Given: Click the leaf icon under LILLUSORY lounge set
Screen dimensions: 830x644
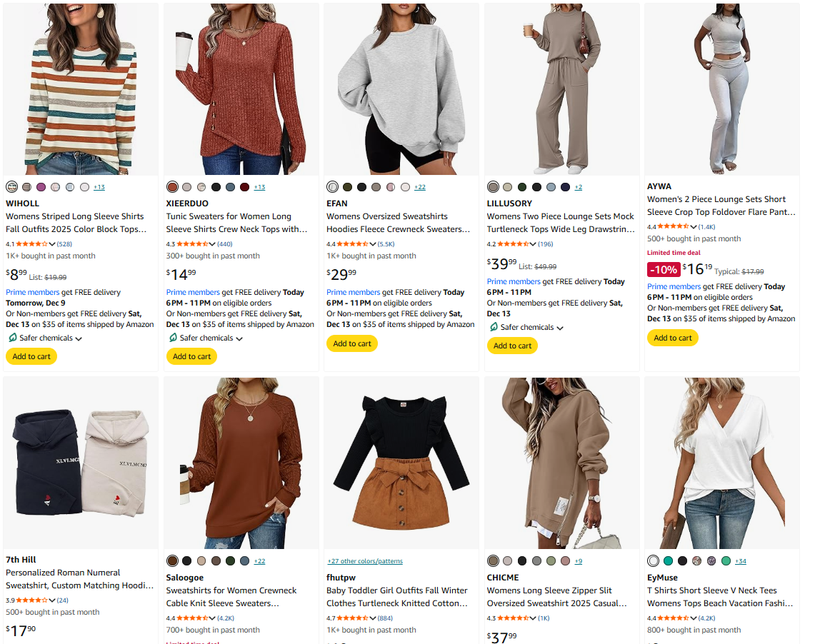Looking at the screenshot, I should [x=494, y=328].
